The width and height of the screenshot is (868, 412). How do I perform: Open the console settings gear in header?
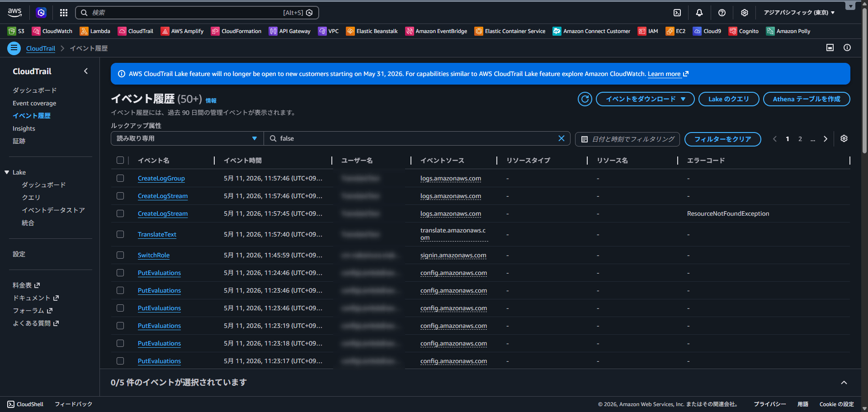point(745,13)
